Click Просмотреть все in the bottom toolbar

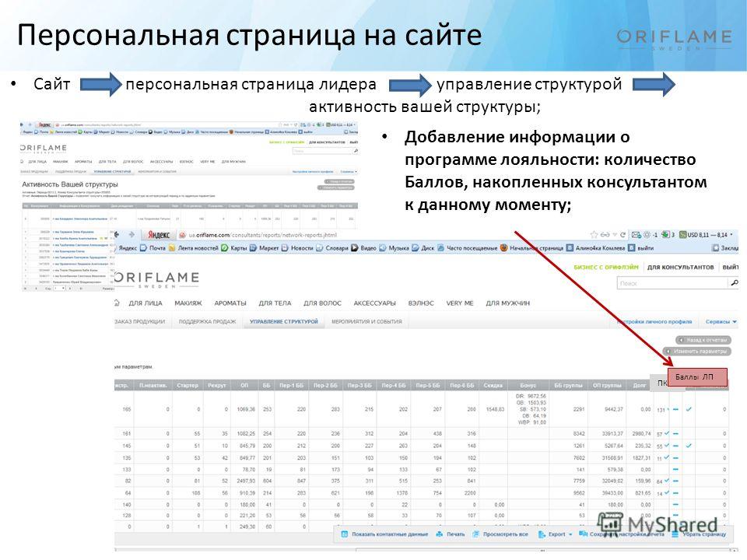coord(500,534)
